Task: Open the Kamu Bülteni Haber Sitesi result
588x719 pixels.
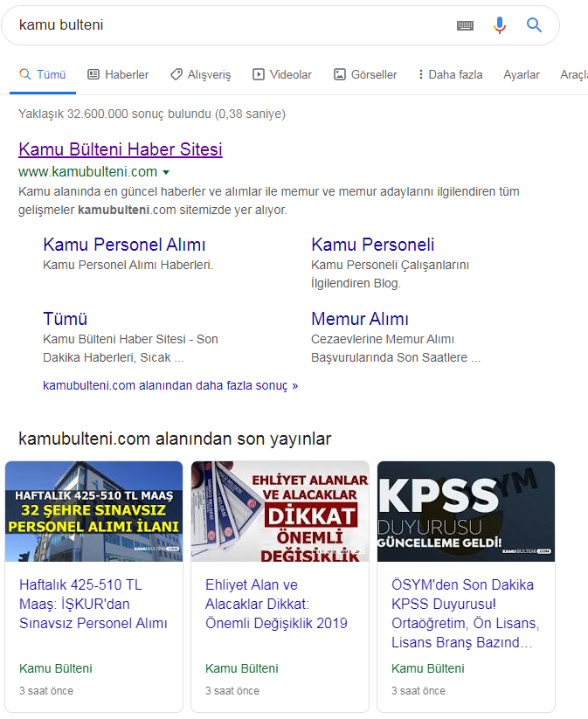Action: (121, 149)
